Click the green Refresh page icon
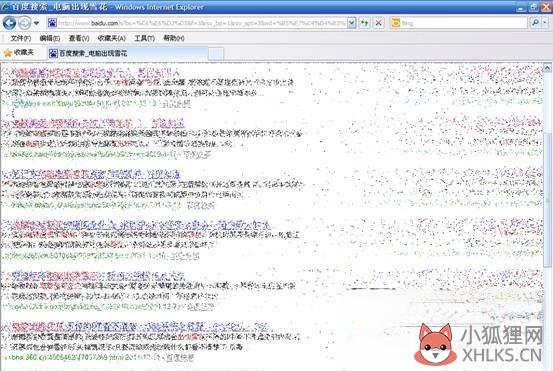 click(364, 23)
